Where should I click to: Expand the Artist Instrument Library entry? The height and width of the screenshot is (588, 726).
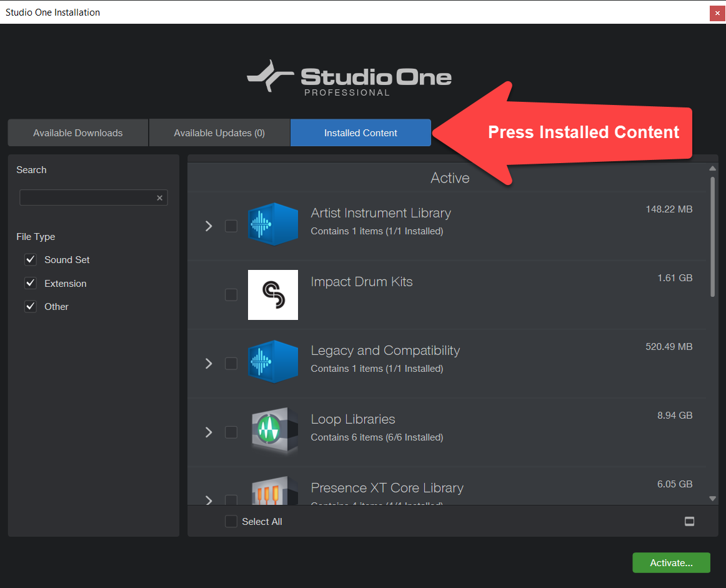tap(208, 226)
